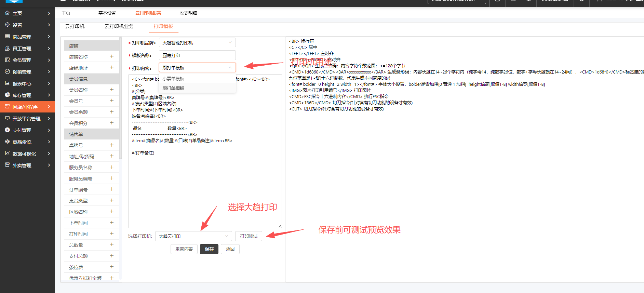Click the 打印测试 button
Image resolution: width=644 pixels, height=293 pixels.
[x=249, y=236]
